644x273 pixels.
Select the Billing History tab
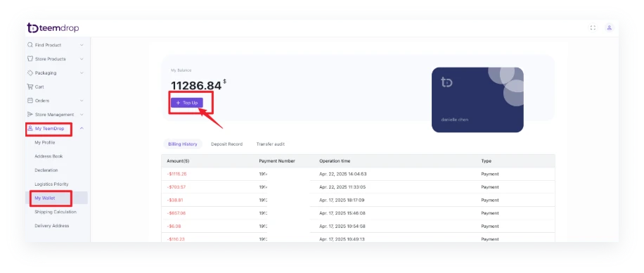pos(183,144)
